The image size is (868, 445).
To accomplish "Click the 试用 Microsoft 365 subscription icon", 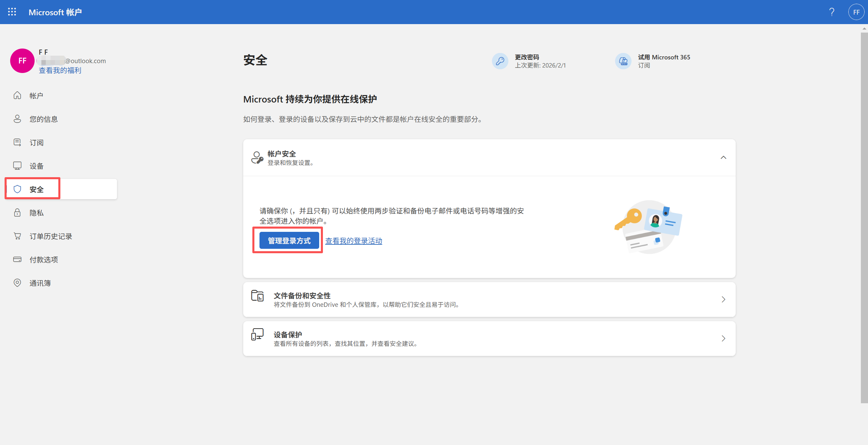I will click(623, 61).
